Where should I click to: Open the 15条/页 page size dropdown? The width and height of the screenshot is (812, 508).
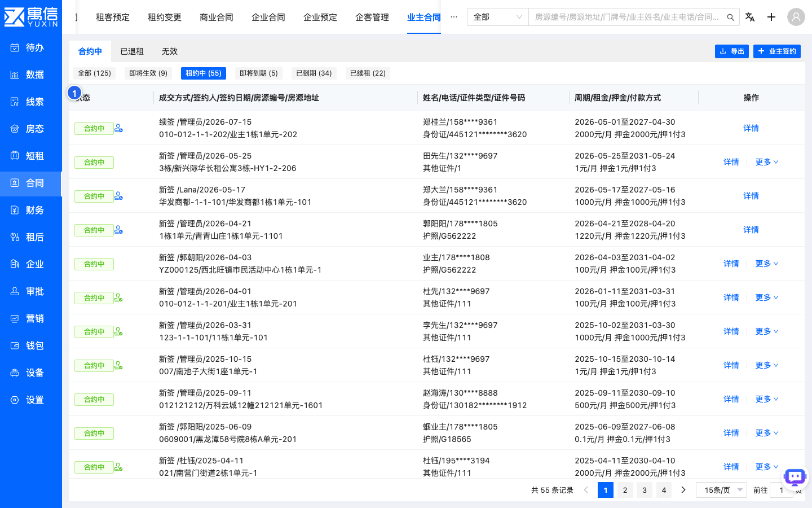721,490
